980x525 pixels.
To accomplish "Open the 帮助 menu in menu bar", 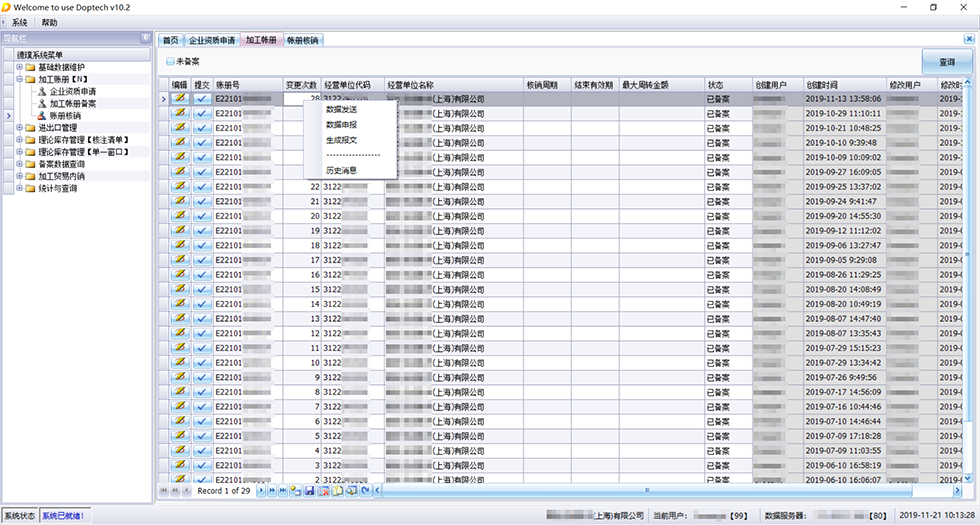I will 50,22.
